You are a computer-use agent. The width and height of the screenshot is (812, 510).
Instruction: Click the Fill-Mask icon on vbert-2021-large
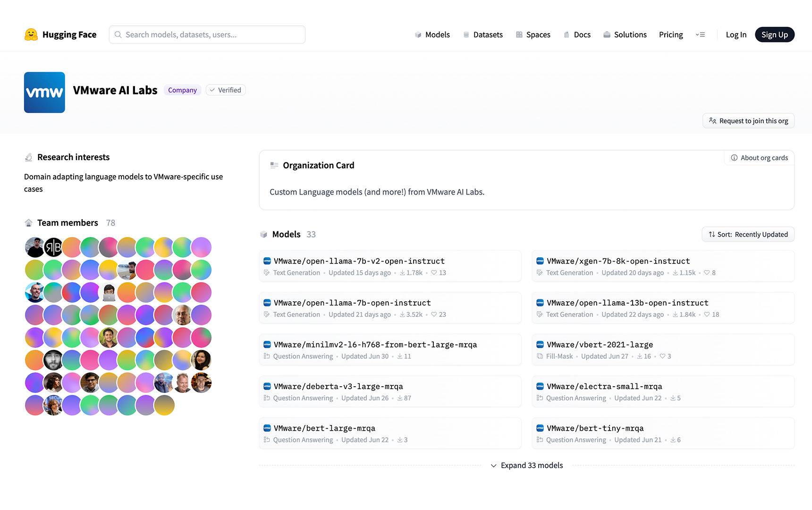coord(540,357)
